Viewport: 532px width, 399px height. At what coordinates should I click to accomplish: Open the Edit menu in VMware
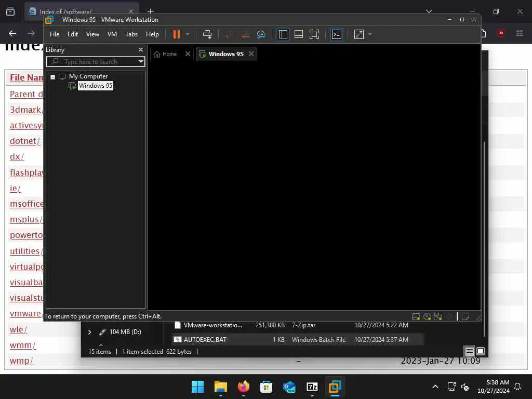pyautogui.click(x=73, y=34)
